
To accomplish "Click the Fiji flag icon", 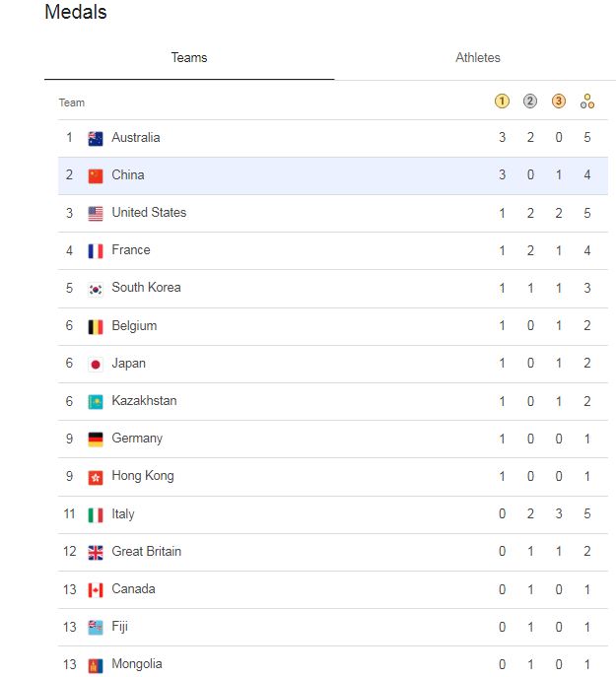I will tap(96, 627).
